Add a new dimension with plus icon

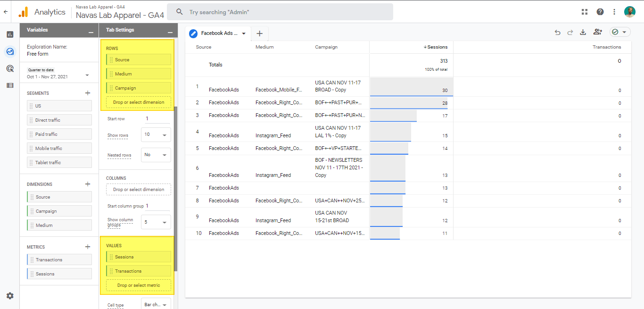(88, 184)
